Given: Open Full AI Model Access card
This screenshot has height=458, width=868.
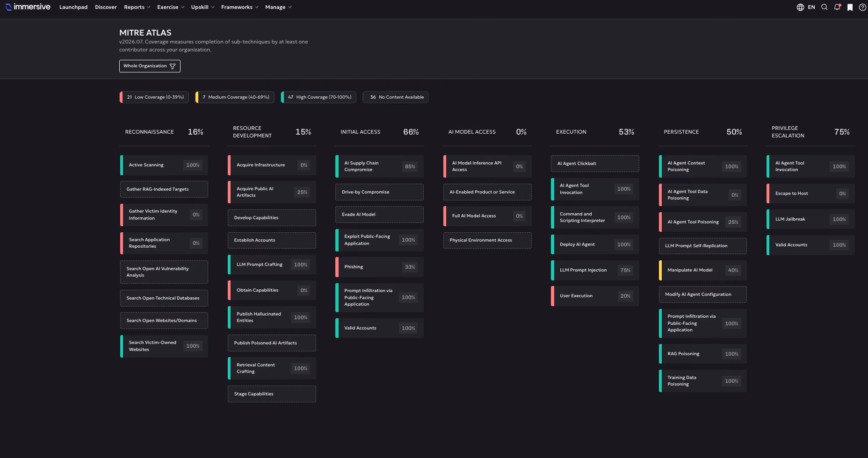Looking at the screenshot, I should (x=487, y=216).
